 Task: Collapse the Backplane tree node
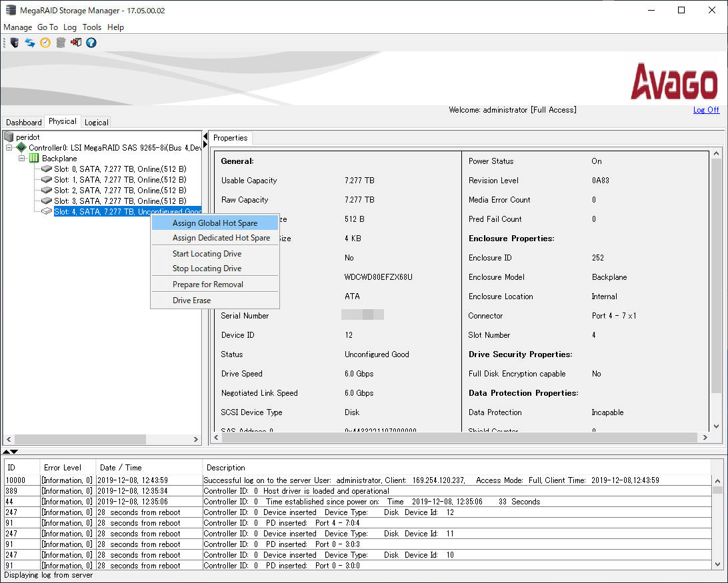point(21,159)
